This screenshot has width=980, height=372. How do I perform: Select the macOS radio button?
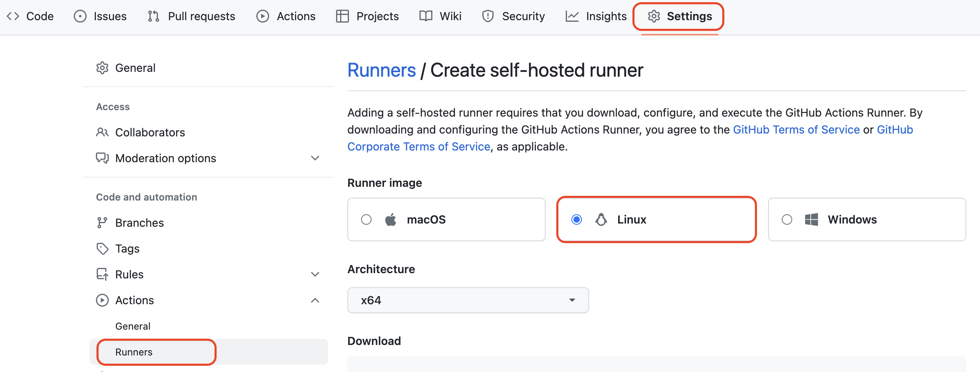tap(366, 219)
